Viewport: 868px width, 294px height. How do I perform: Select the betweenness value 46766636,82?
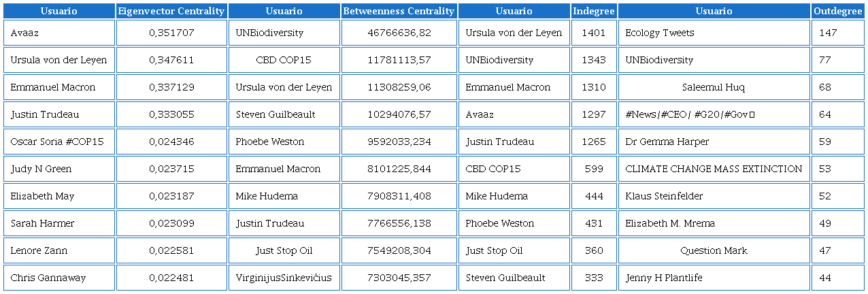tap(399, 33)
